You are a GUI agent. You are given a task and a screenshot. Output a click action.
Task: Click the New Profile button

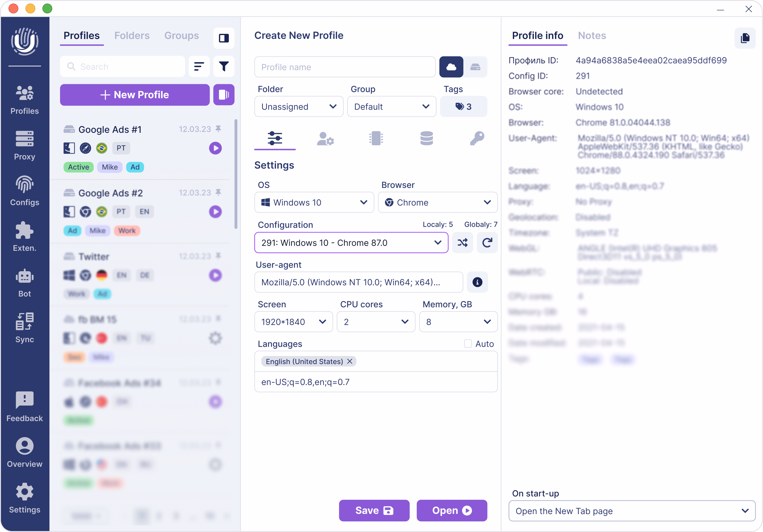pos(135,95)
